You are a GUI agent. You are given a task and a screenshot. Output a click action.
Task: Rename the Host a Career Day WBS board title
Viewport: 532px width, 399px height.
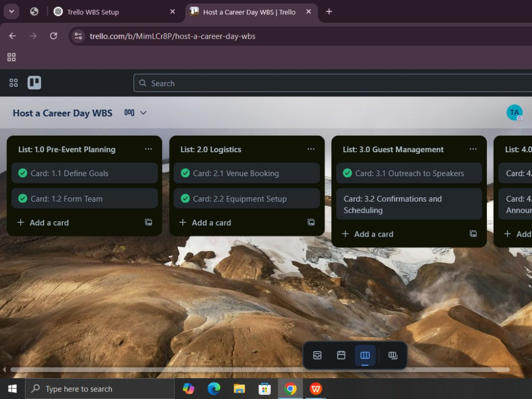click(62, 113)
